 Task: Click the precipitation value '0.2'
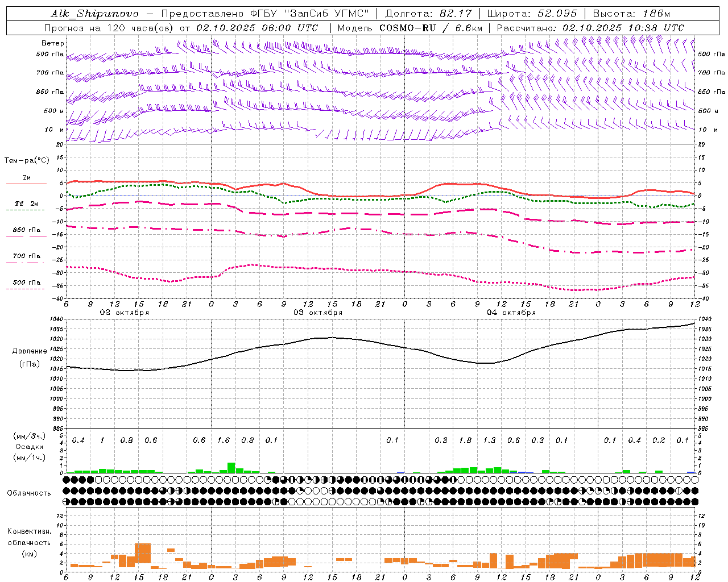tap(659, 440)
